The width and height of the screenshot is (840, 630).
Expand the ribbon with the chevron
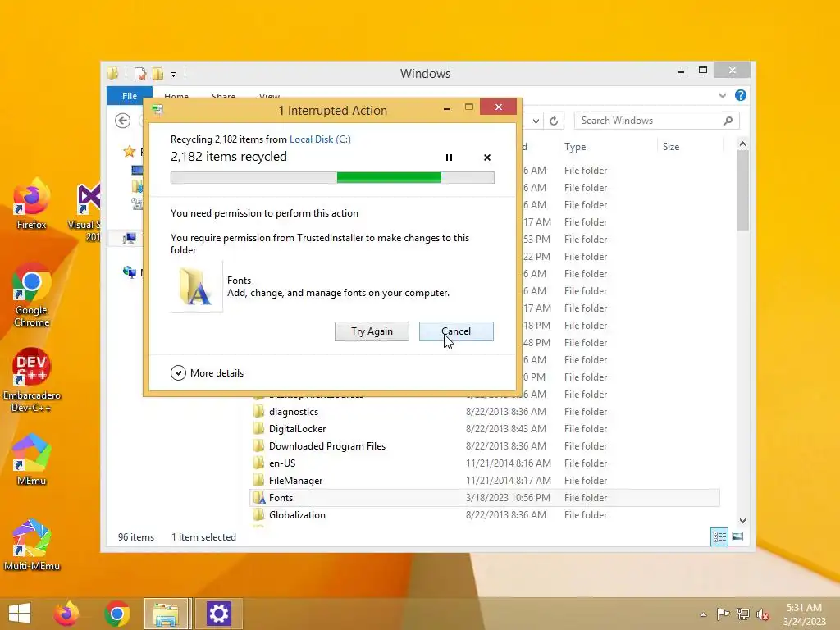pos(722,95)
